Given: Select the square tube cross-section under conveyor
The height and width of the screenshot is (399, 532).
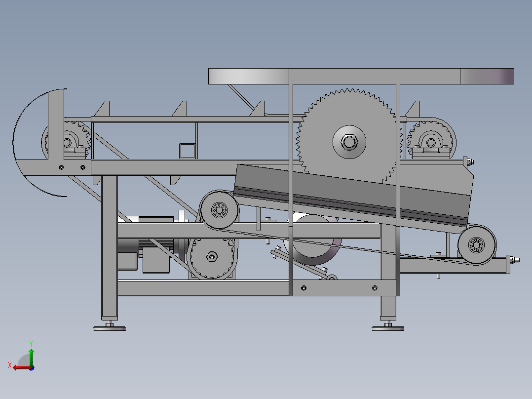Looking at the screenshot, I should 187,151.
